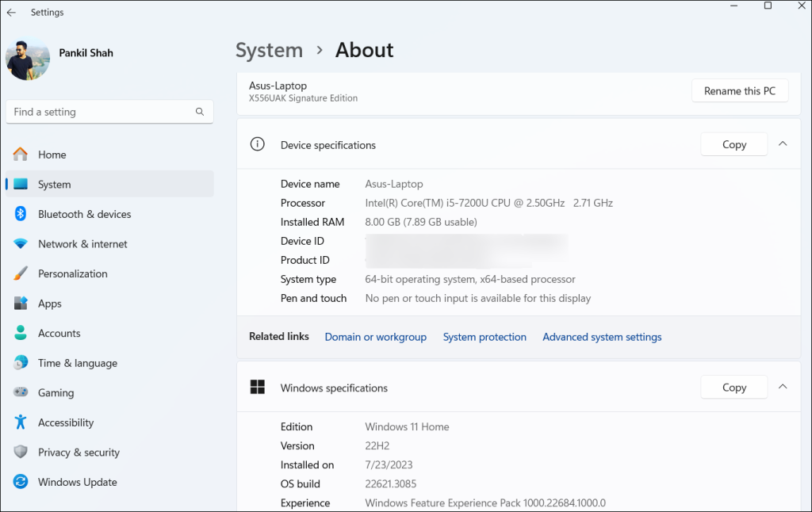Copy the Device specifications
812x512 pixels.
[733, 144]
